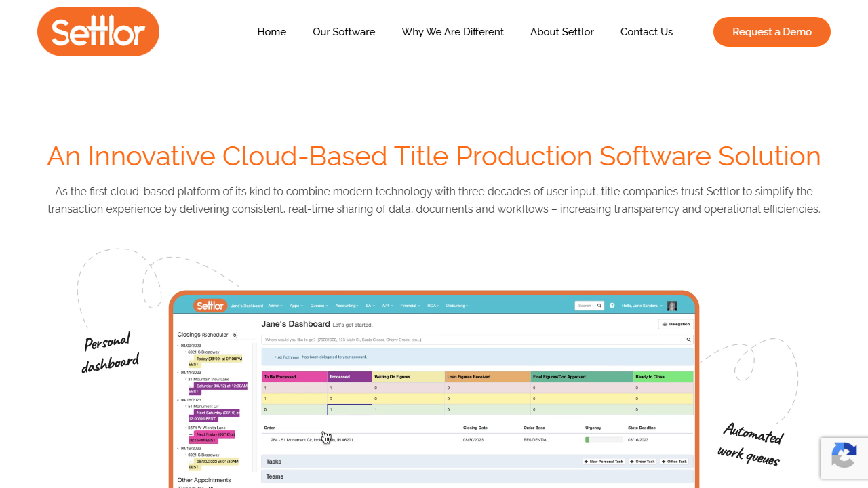Click the pink 'To Be Processed' column header
The width and height of the screenshot is (868, 488).
coord(294,376)
